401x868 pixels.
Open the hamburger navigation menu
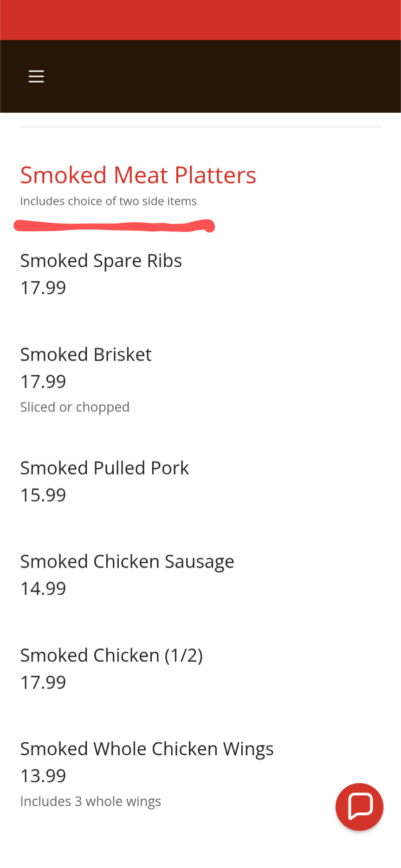click(36, 76)
